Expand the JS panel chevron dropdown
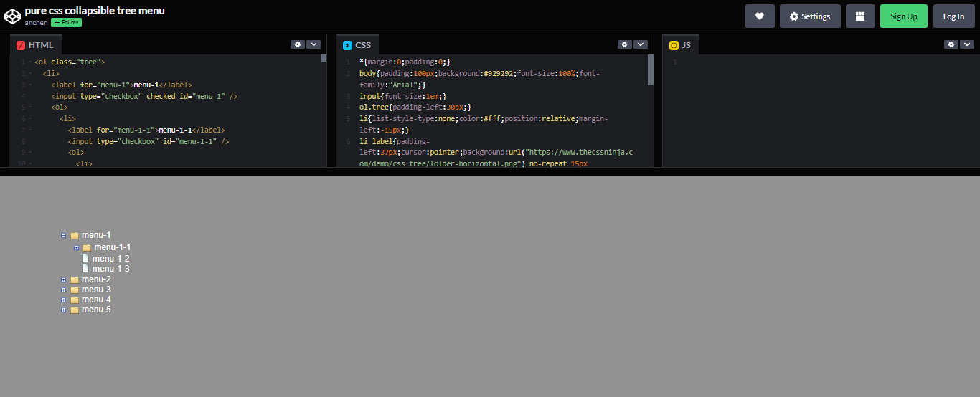The height and width of the screenshot is (397, 980). click(967, 44)
